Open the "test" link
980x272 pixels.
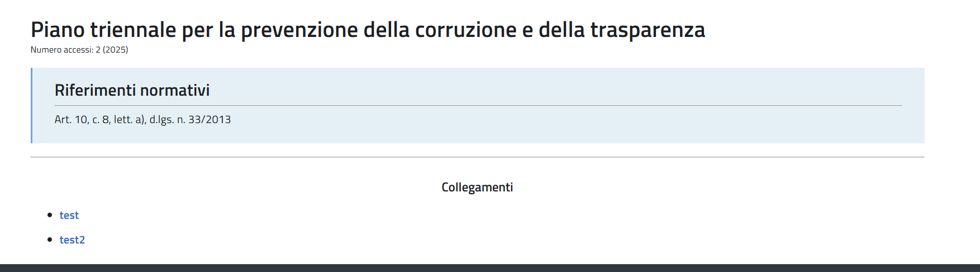[x=69, y=215]
